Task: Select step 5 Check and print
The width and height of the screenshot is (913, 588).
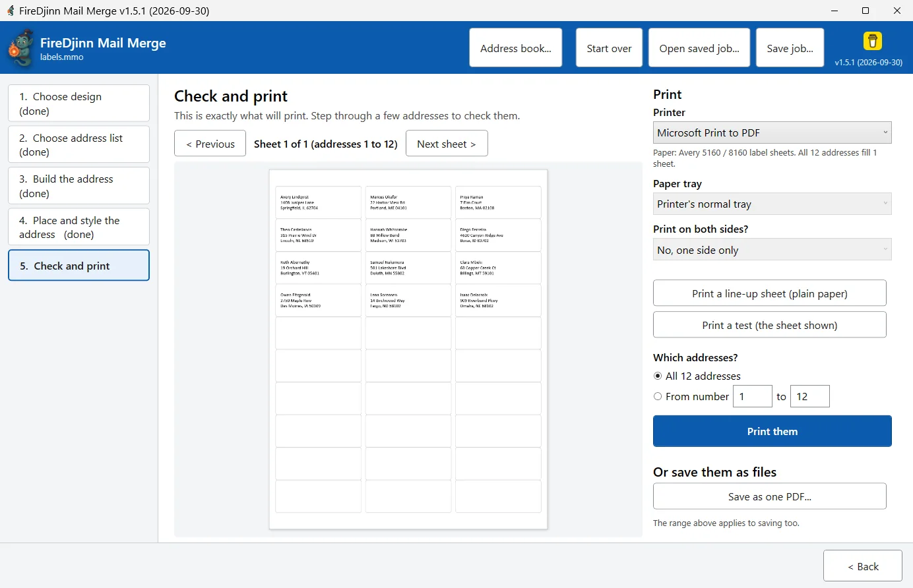Action: coord(79,266)
